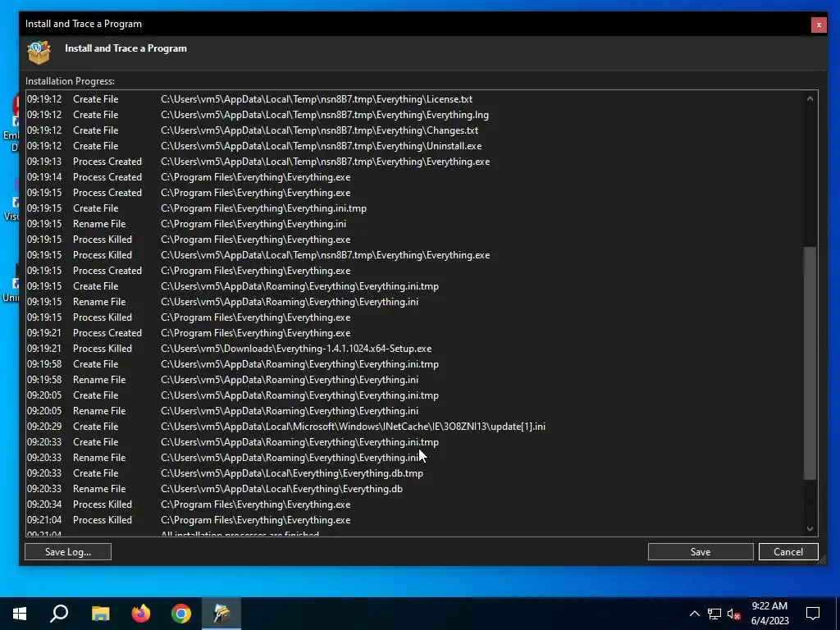This screenshot has height=630, width=840.
Task: Open the Windows Start menu
Action: (x=20, y=614)
